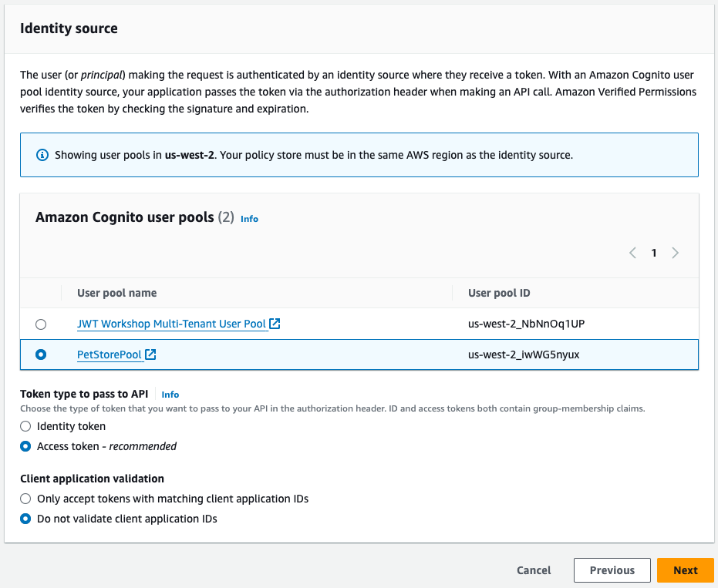
Task: Open Info beside Amazon Cognito user pools
Action: 249,219
